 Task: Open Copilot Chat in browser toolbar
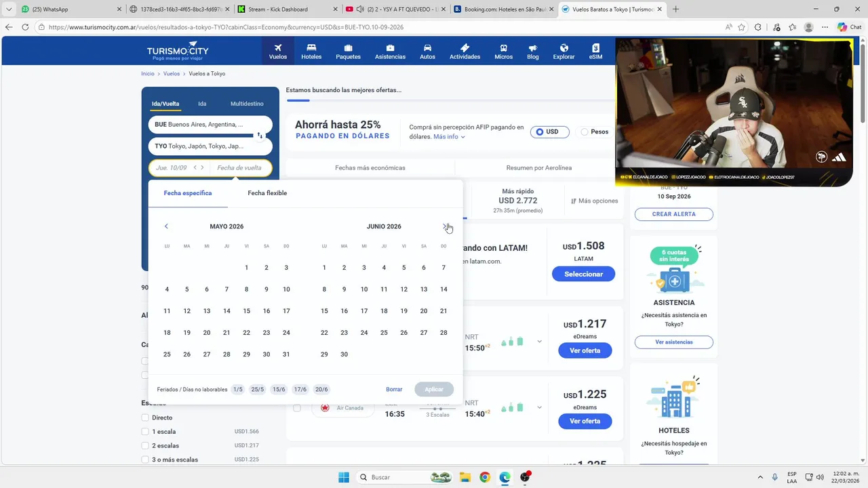[849, 27]
